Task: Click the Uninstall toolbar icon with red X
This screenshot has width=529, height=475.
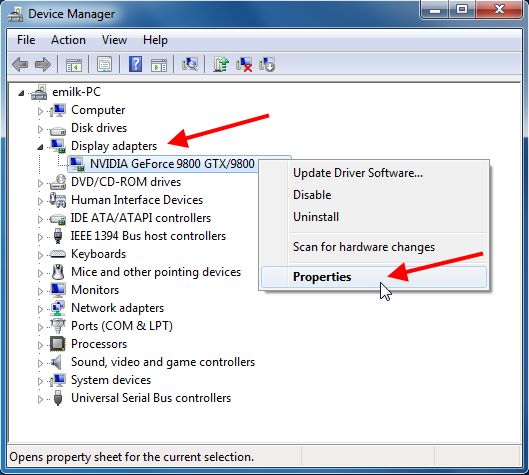Action: click(x=244, y=64)
